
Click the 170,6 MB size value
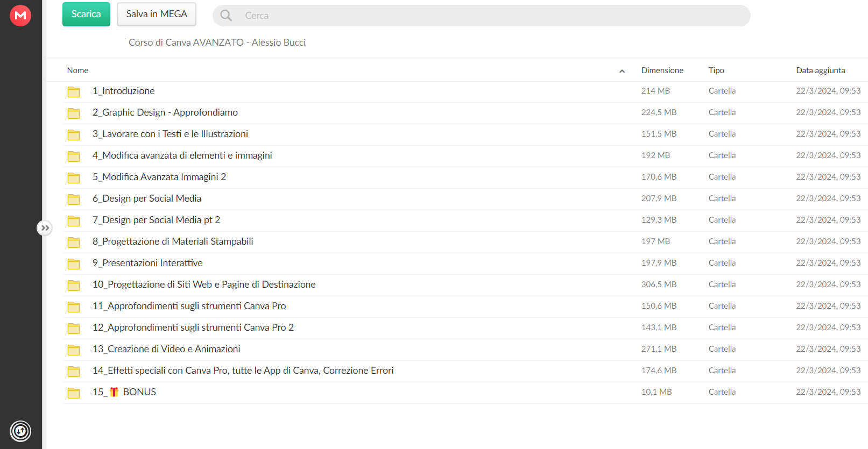click(x=659, y=177)
